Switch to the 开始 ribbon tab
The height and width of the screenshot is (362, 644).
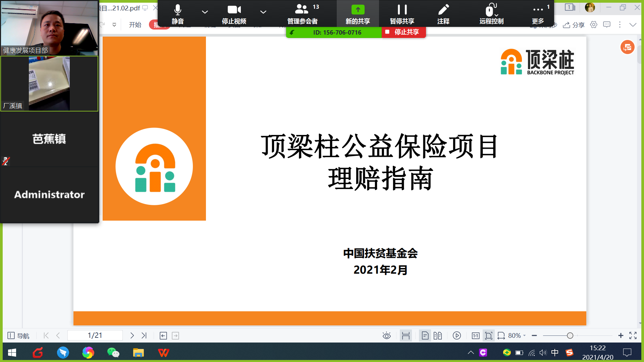click(135, 25)
